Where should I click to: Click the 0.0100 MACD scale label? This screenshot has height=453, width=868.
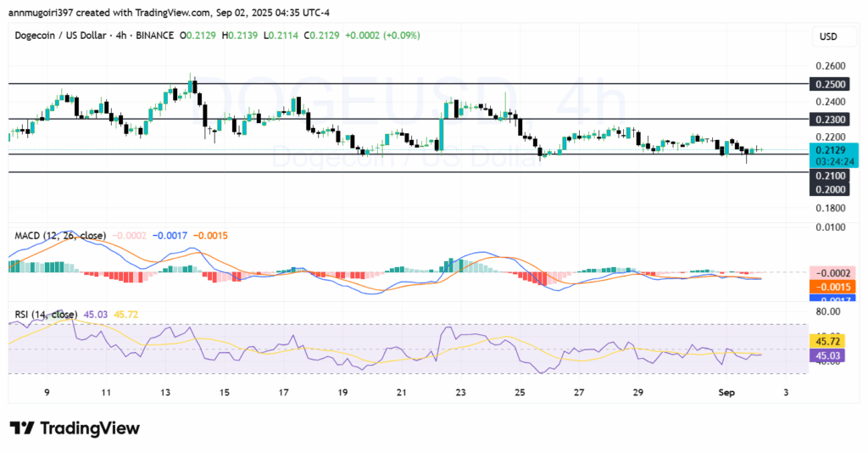831,227
